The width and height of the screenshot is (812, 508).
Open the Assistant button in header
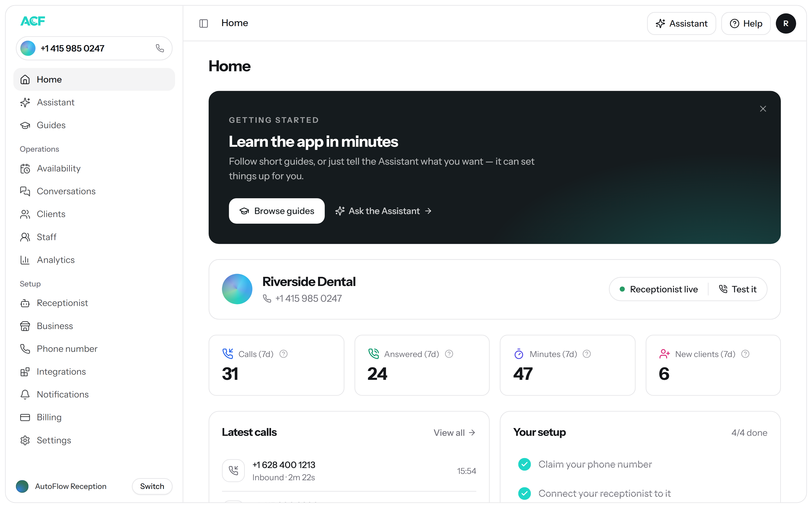pos(681,24)
